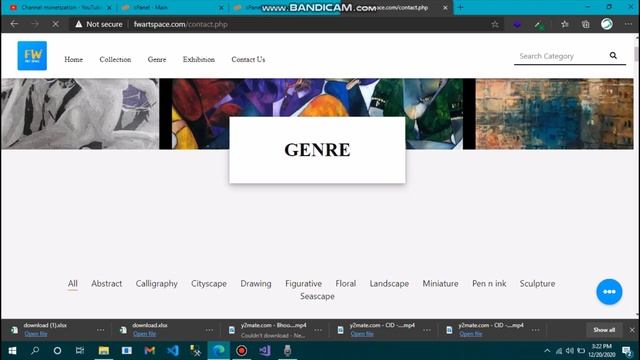The height and width of the screenshot is (360, 640).
Task: Click Show all downloads
Action: (x=604, y=330)
